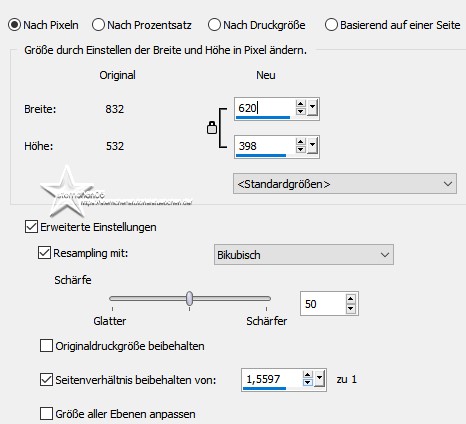Select Nach Prozentsatz radio button

(98, 25)
